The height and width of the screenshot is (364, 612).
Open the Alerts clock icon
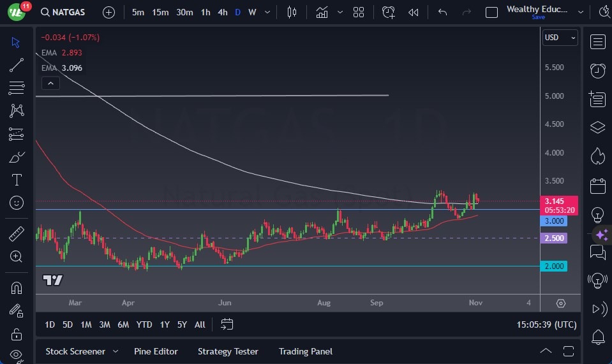(x=597, y=70)
